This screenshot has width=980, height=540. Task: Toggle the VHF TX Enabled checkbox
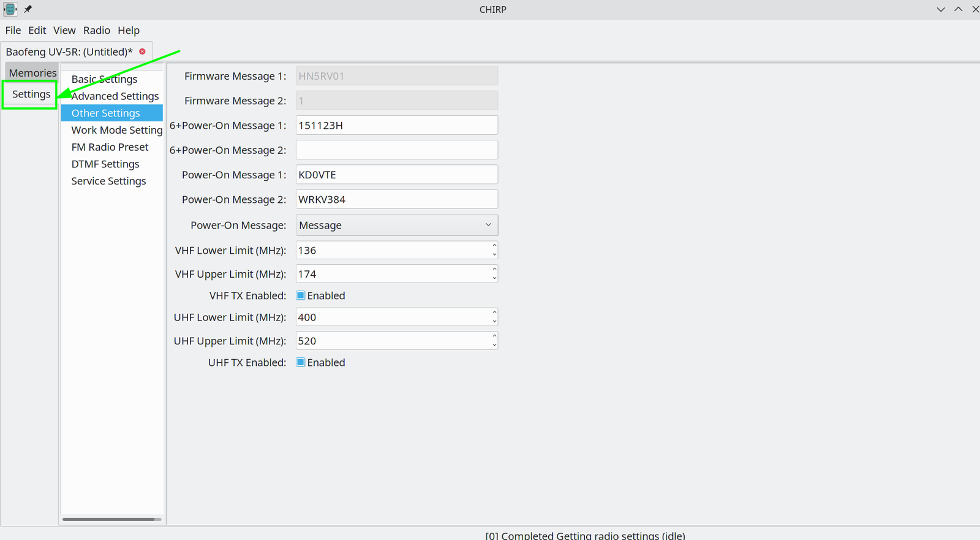click(301, 295)
